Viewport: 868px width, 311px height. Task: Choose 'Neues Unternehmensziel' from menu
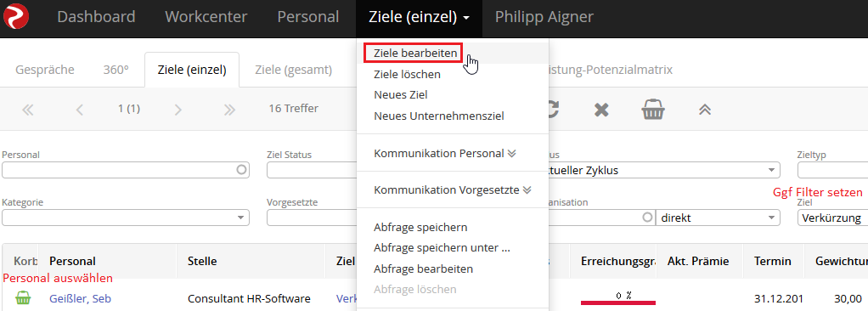coord(438,116)
